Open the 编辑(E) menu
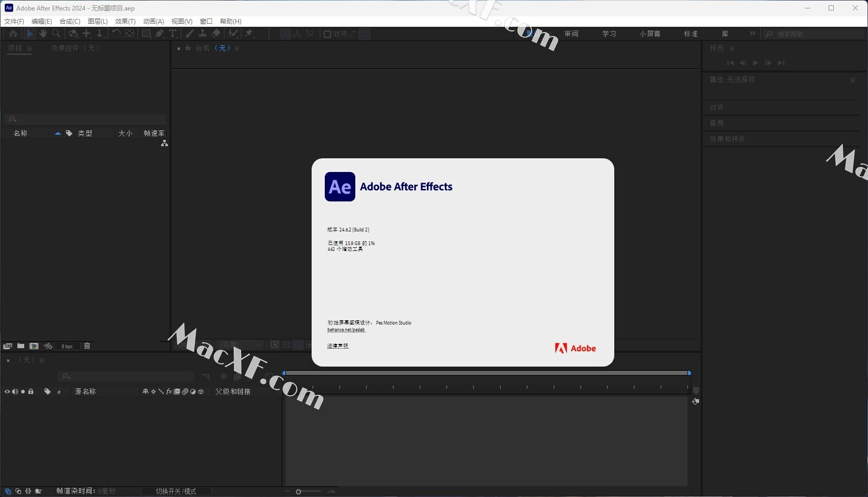Screen dimensions: 868x497 [x=42, y=22]
